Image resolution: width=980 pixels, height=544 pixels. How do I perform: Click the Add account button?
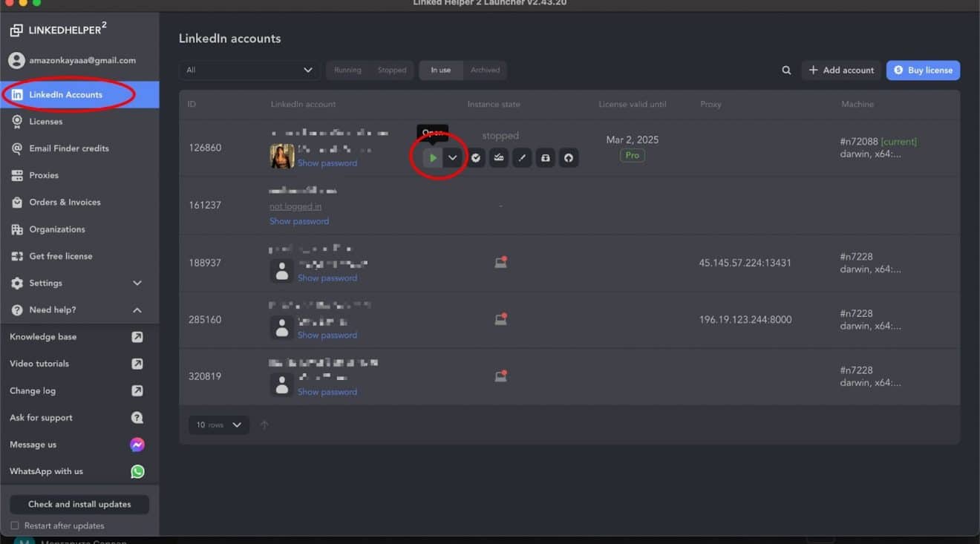841,70
